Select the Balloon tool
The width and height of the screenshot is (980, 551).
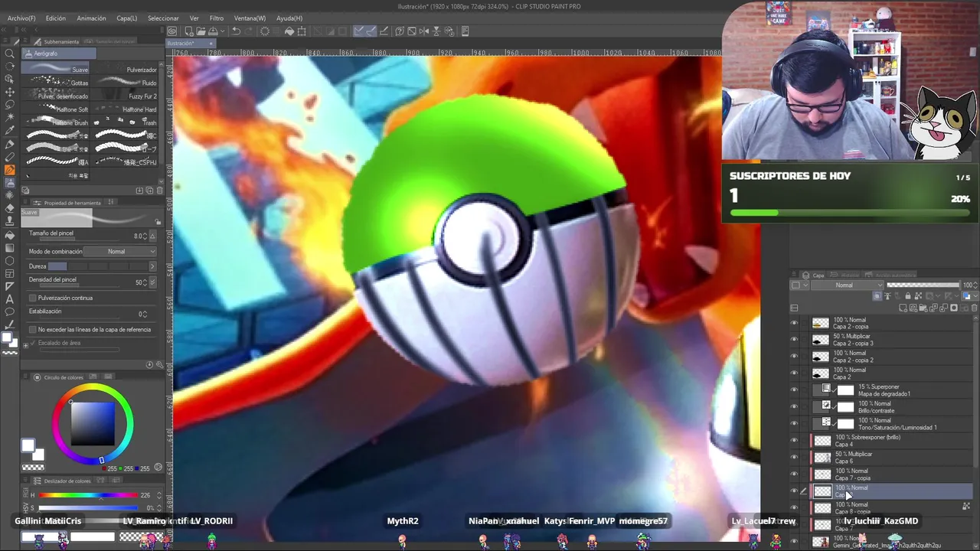10,311
